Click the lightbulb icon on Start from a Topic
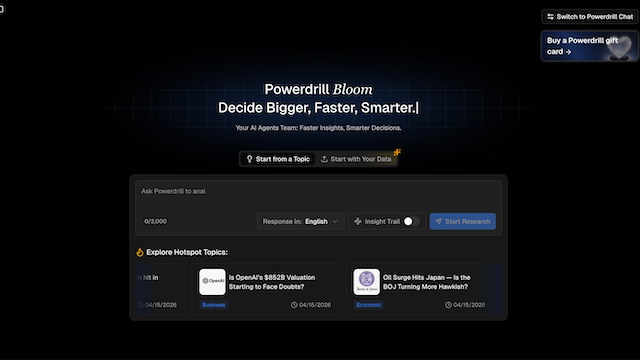Screen dimensions: 640x360 tap(249, 159)
